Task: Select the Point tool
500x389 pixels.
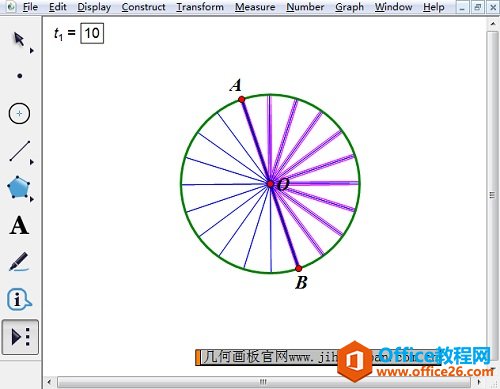Action: click(19, 76)
